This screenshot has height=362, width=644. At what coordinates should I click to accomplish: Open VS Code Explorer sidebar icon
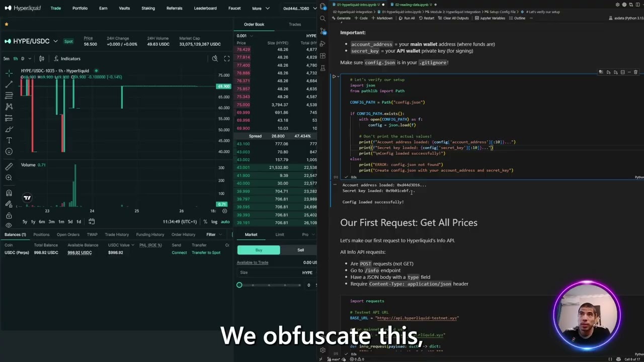pos(323,7)
